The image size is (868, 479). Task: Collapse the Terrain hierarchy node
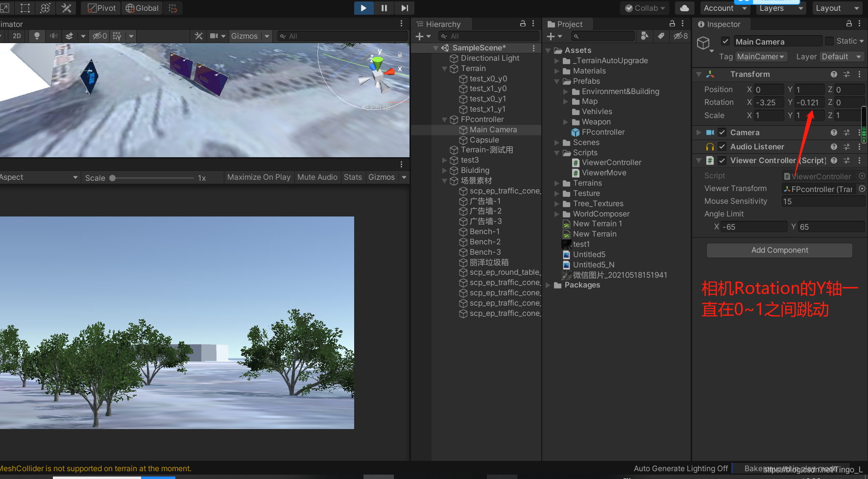(x=444, y=69)
